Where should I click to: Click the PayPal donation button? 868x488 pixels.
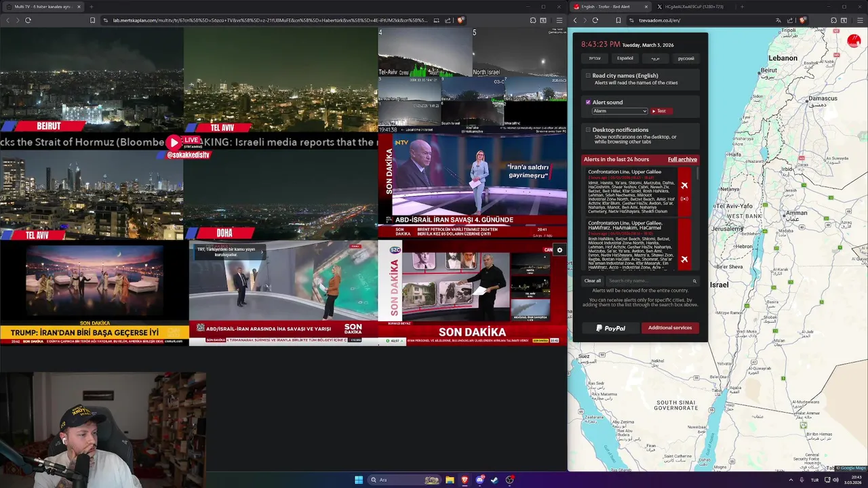pos(610,328)
